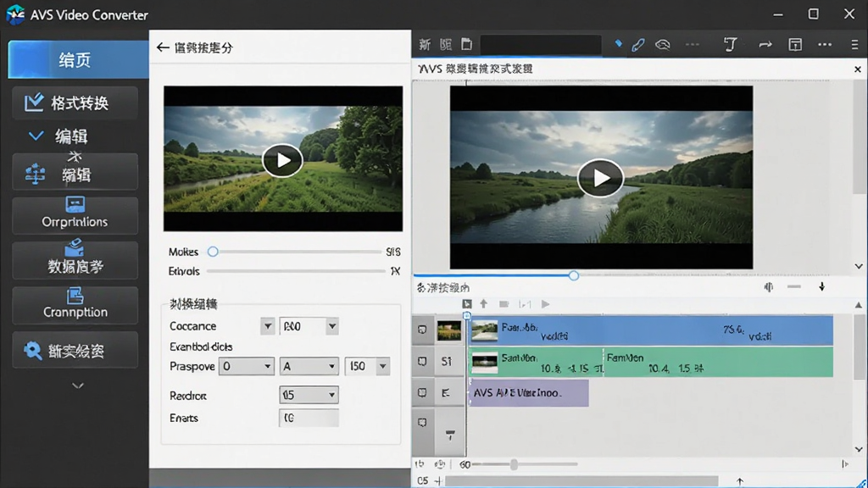The width and height of the screenshot is (868, 488).
Task: Open the Praspove dropdown showing A
Action: pyautogui.click(x=309, y=366)
